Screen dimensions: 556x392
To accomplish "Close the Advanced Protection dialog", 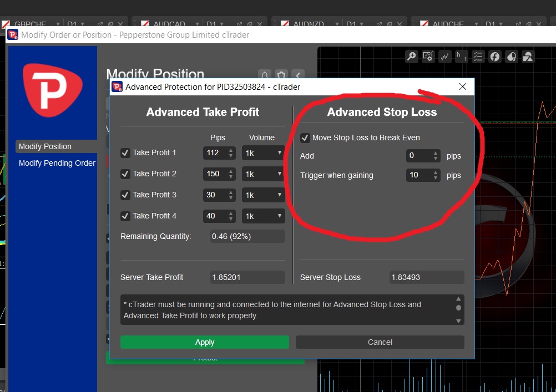I will coord(463,87).
